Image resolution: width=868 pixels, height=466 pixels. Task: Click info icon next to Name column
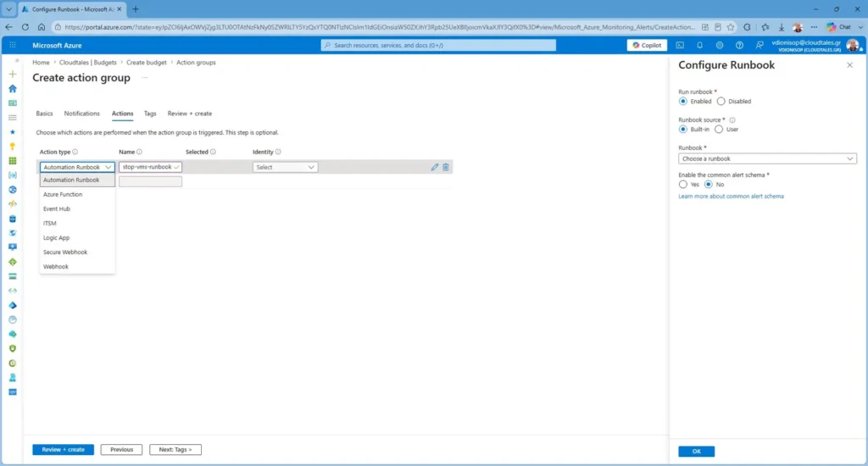click(x=140, y=152)
